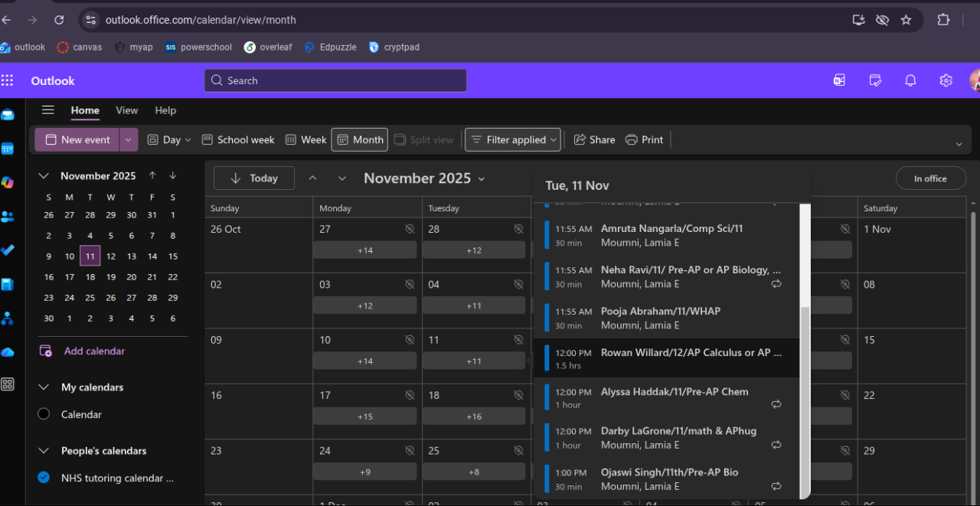980x506 pixels.
Task: Click the Today button
Action: click(x=253, y=178)
